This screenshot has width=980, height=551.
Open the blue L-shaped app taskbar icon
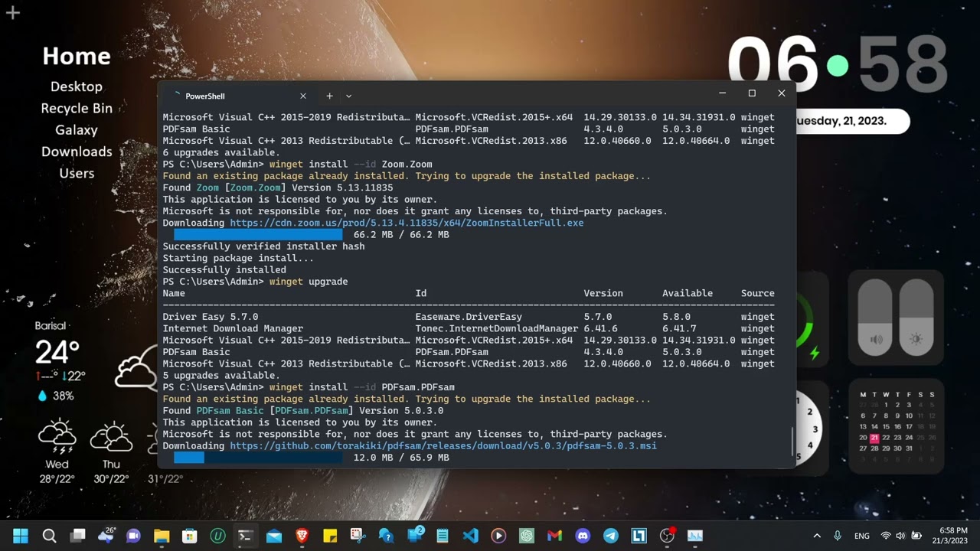(x=639, y=536)
